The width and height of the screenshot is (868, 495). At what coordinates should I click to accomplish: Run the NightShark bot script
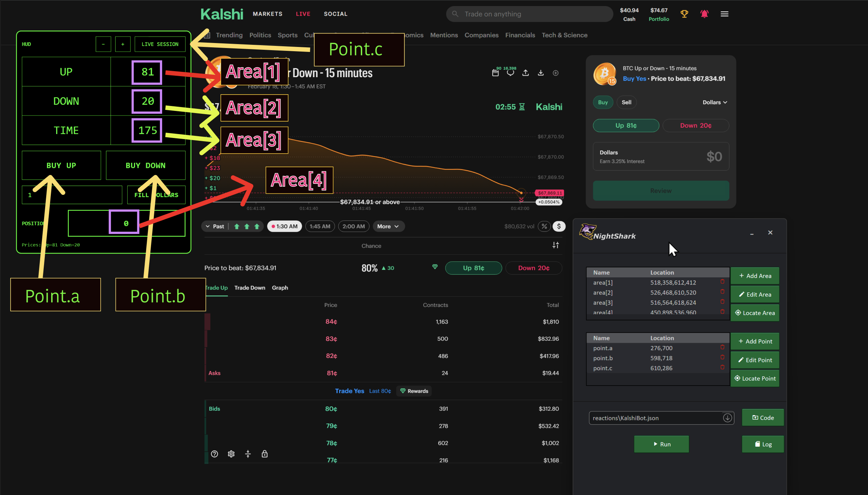[661, 444]
